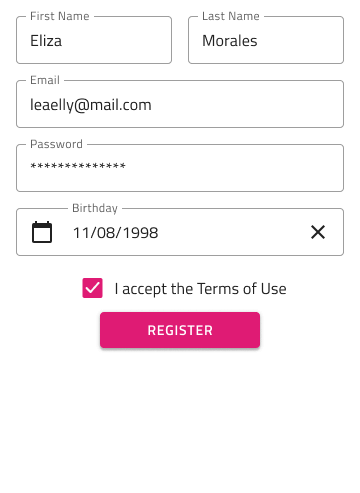
Task: Uncheck the accept Terms of Use checkbox
Action: (x=92, y=288)
